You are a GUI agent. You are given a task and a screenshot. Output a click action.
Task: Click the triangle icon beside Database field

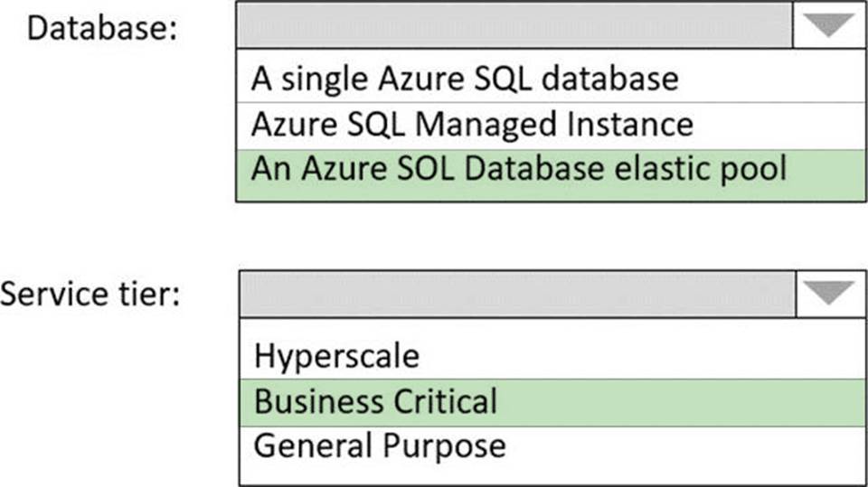coord(829,26)
